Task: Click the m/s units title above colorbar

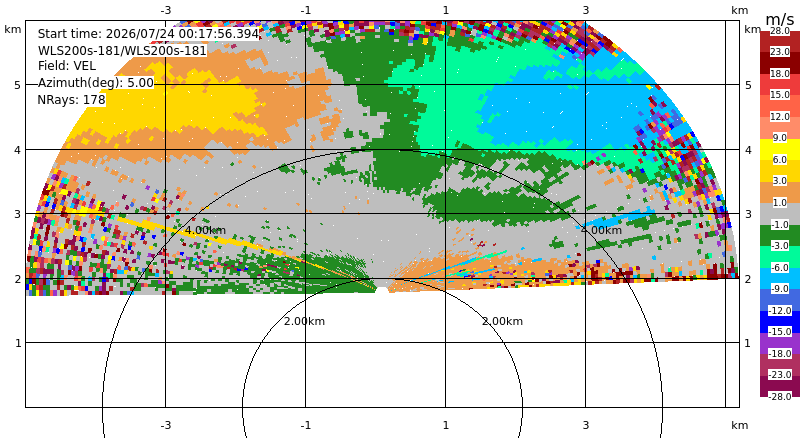Action: 780,19
